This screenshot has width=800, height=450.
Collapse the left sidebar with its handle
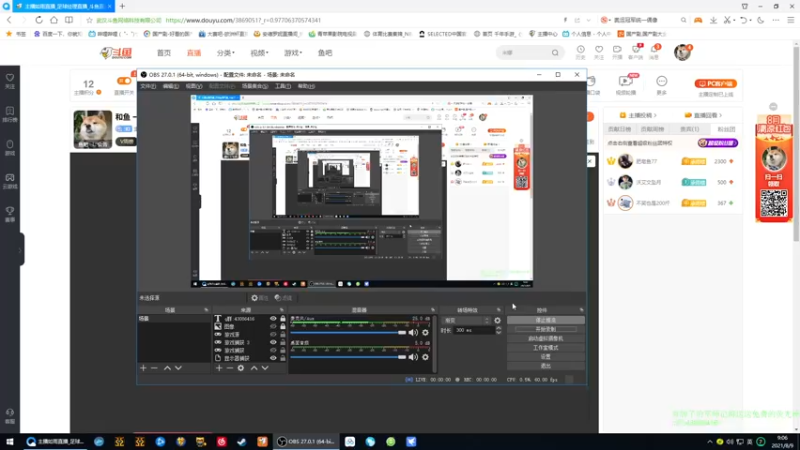click(x=20, y=250)
